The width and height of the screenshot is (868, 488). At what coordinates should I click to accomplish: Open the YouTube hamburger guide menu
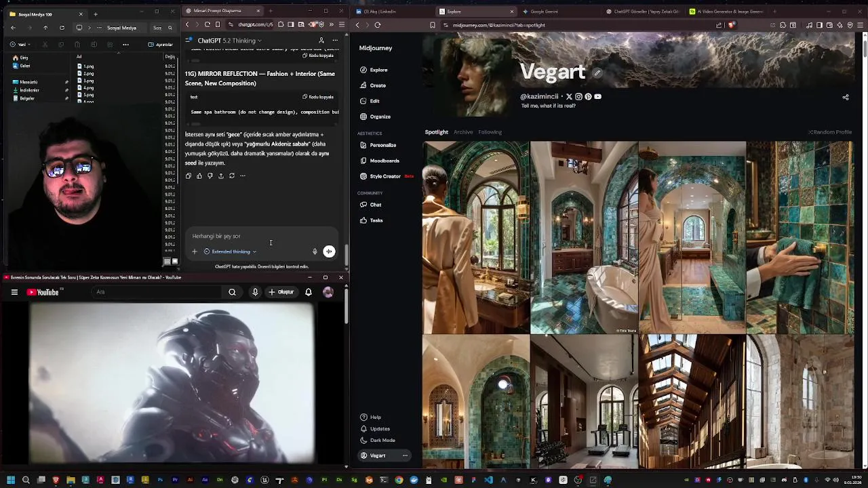pyautogui.click(x=14, y=292)
